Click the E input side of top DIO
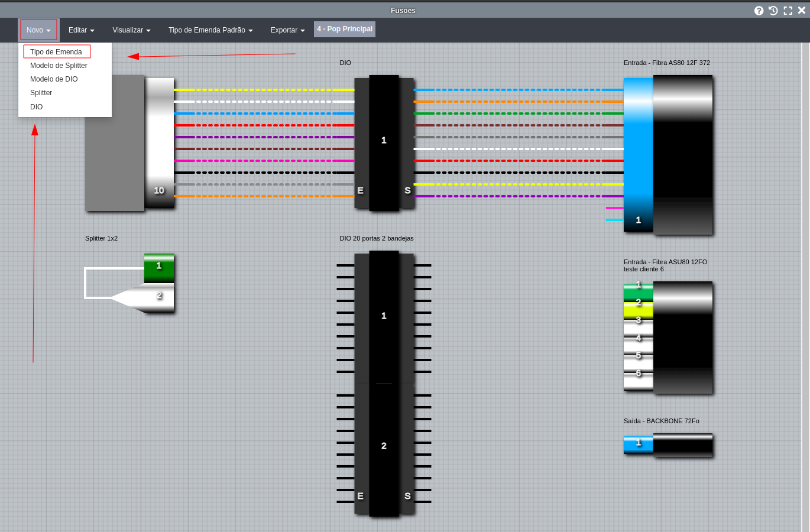 pos(361,143)
